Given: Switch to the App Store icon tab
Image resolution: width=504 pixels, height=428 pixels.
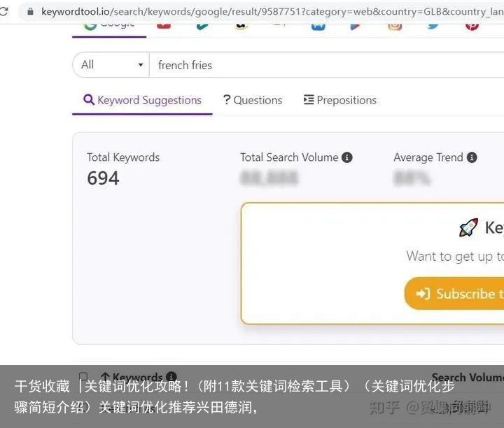Looking at the screenshot, I should tap(318, 27).
